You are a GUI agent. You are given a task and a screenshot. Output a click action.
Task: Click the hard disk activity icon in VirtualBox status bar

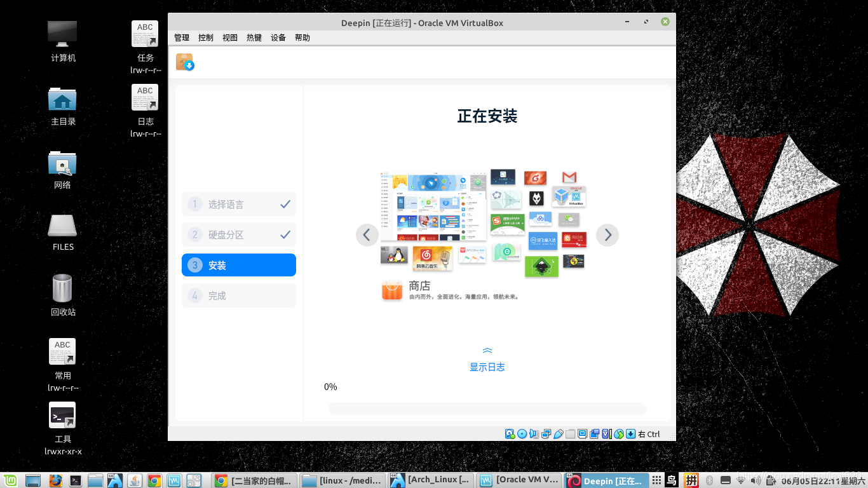coord(510,434)
